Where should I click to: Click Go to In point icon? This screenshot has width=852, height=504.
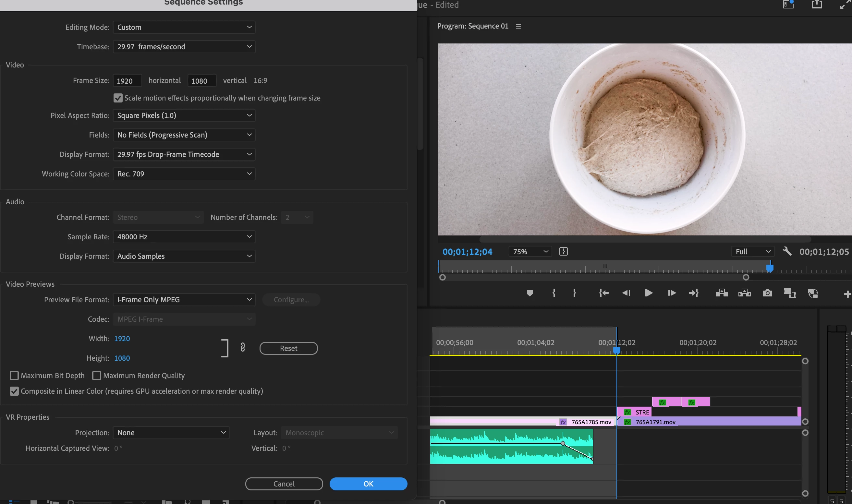603,293
